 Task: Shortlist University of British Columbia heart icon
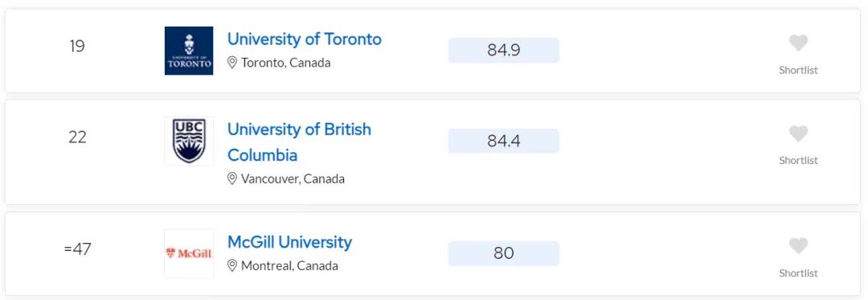[798, 134]
